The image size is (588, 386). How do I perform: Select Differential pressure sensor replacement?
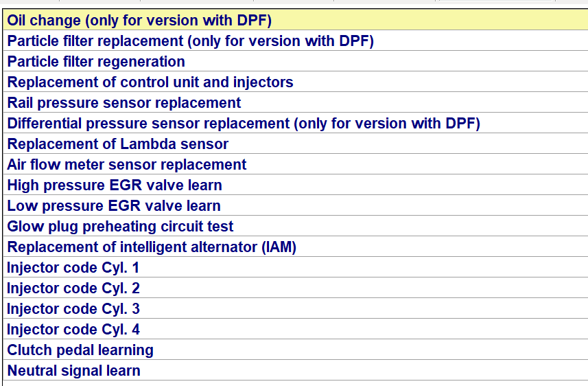[244, 124]
